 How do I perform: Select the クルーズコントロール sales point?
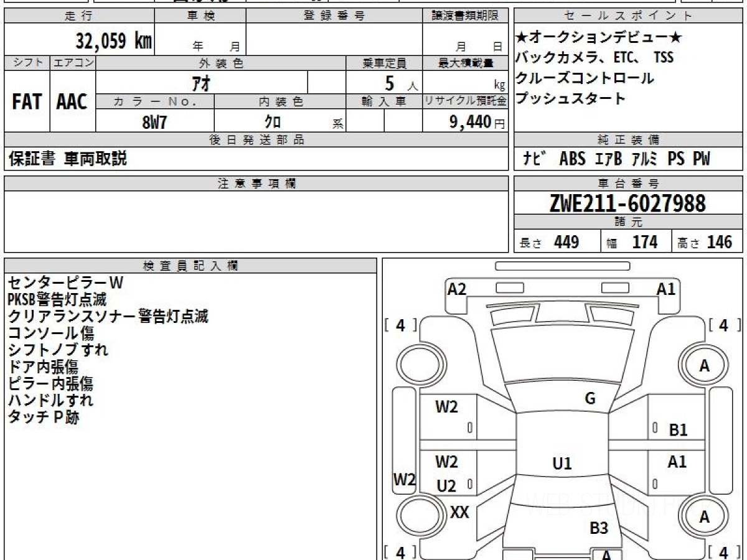pos(585,78)
